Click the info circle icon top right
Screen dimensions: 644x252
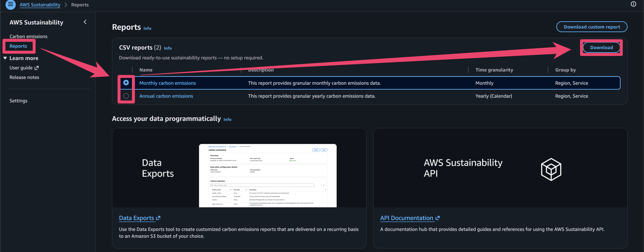click(x=633, y=4)
